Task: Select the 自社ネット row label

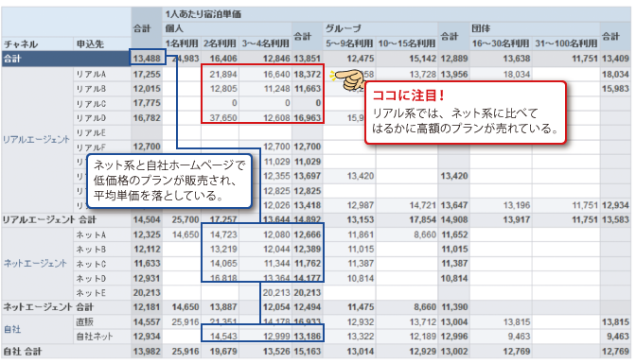Action: pos(94,337)
